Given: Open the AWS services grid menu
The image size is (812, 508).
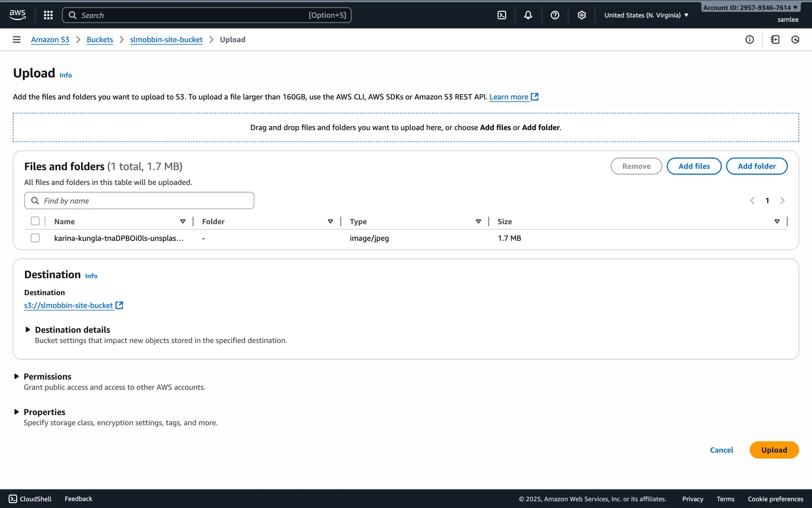Looking at the screenshot, I should tap(48, 15).
